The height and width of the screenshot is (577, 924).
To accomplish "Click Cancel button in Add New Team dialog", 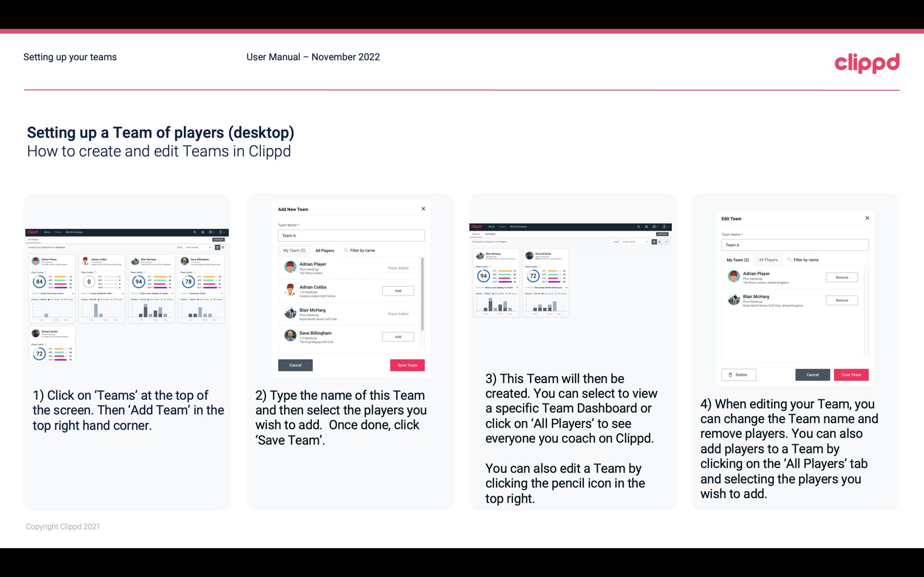I will click(295, 365).
